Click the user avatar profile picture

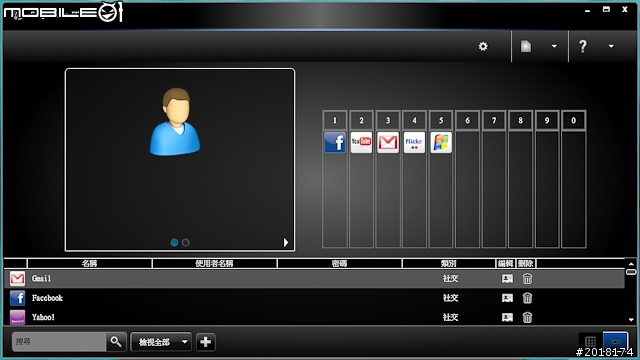pos(175,121)
